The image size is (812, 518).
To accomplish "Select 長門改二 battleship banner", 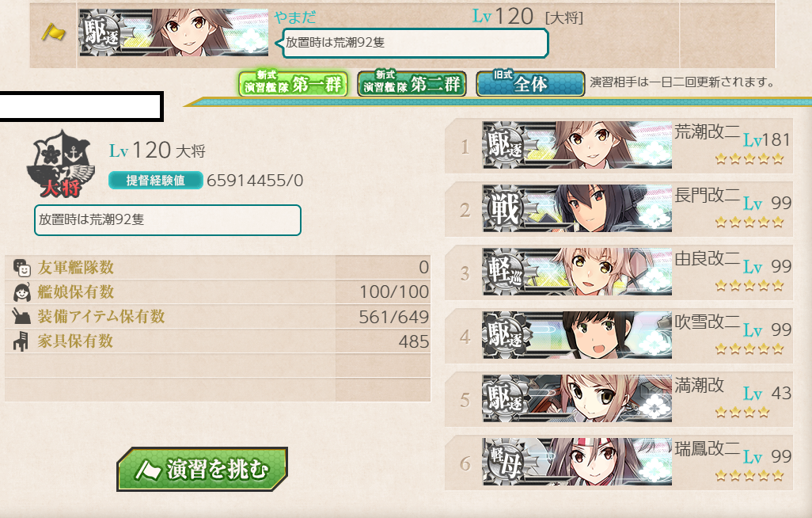I will (578, 208).
